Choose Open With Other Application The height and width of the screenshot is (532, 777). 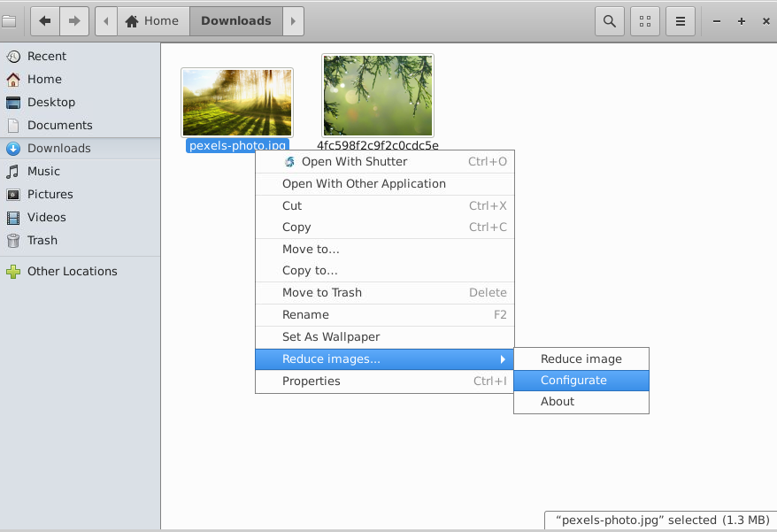pyautogui.click(x=385, y=184)
